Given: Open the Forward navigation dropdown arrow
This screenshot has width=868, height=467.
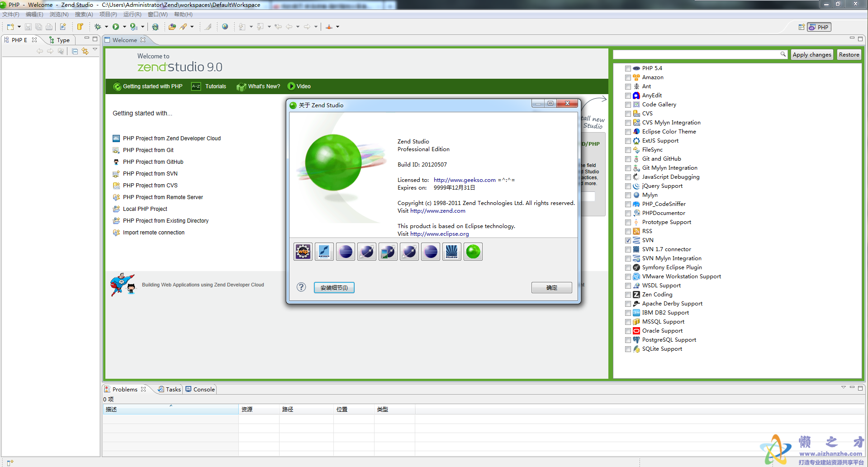Looking at the screenshot, I should (316, 27).
